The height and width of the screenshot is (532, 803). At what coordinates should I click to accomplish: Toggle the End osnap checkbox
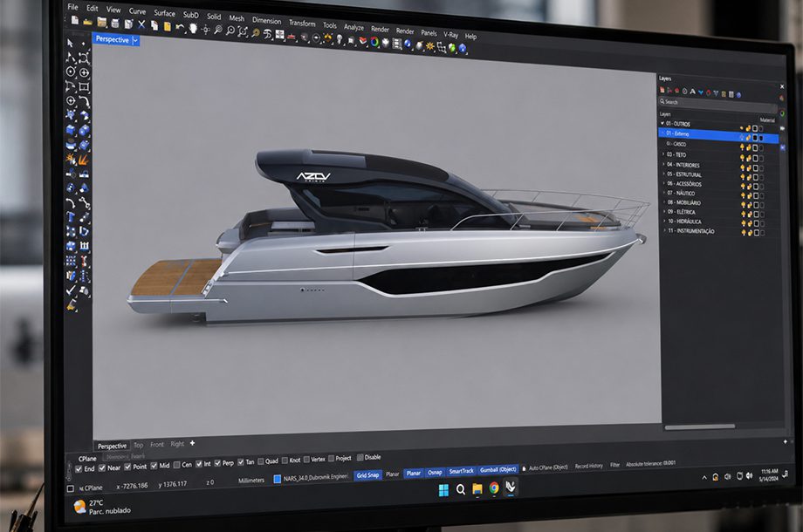pyautogui.click(x=79, y=468)
